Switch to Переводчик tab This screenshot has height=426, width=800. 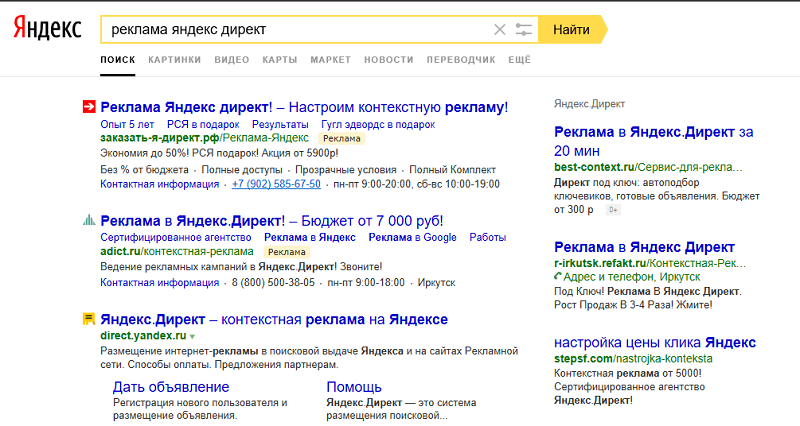click(x=461, y=60)
